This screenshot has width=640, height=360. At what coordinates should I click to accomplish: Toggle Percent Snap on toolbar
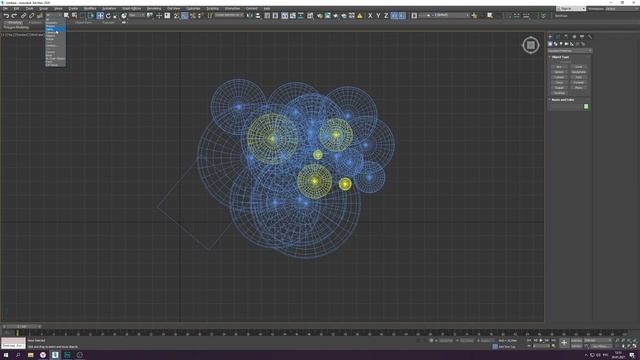[193, 16]
